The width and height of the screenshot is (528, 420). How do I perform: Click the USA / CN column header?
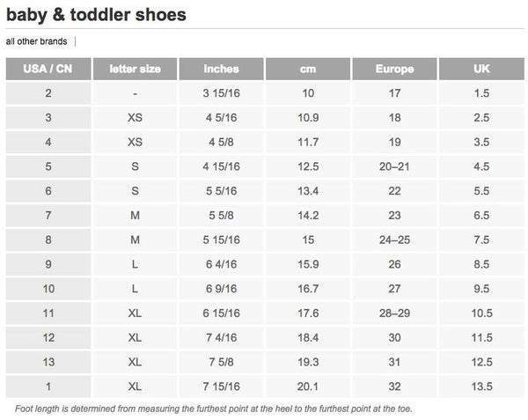coord(48,69)
